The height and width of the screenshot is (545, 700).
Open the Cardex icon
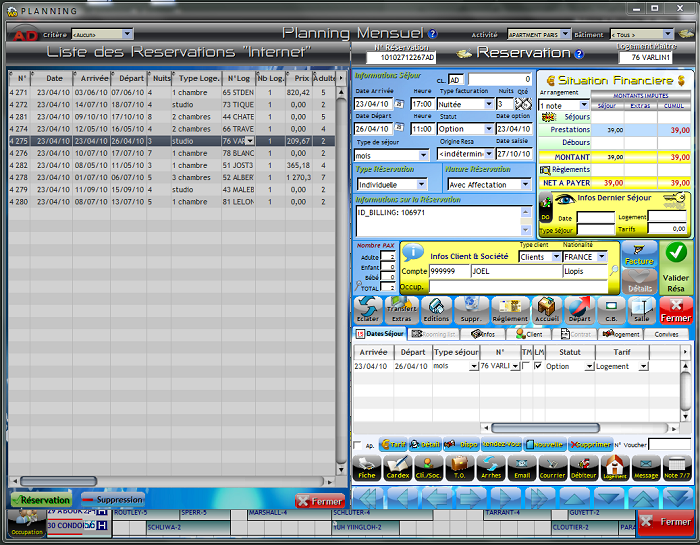(x=398, y=467)
